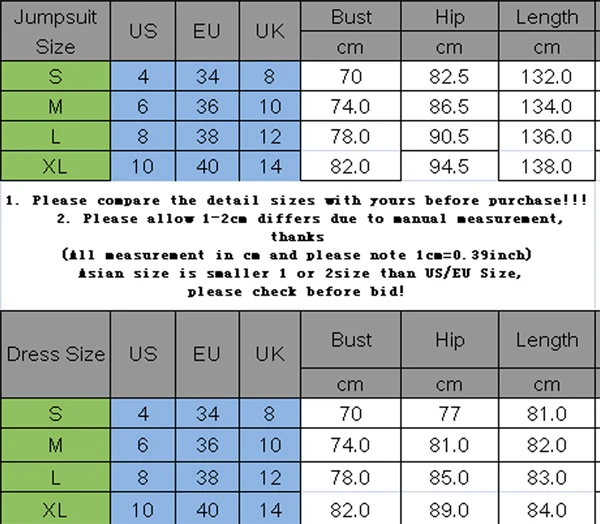The height and width of the screenshot is (524, 600).
Task: Select the dress M size cell
Action: click(x=55, y=445)
